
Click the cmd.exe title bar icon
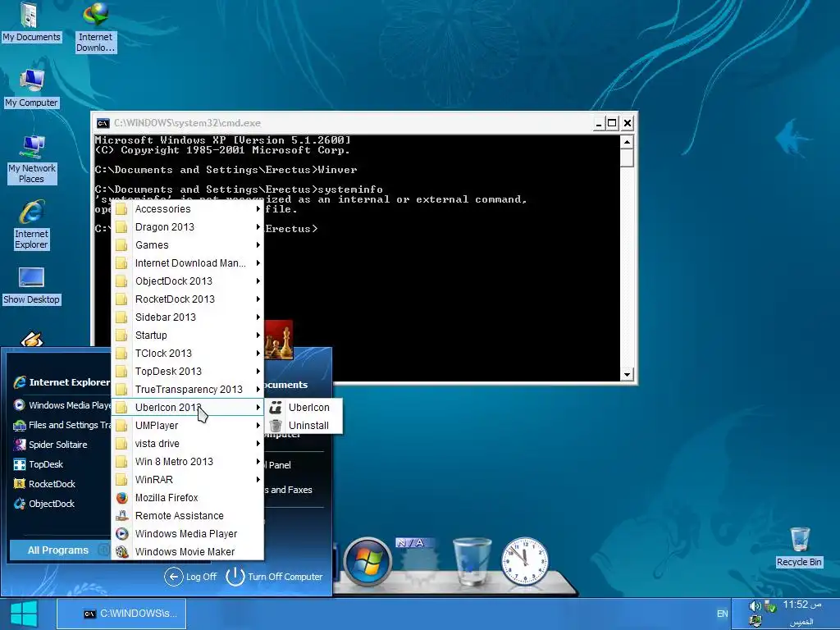pyautogui.click(x=103, y=123)
